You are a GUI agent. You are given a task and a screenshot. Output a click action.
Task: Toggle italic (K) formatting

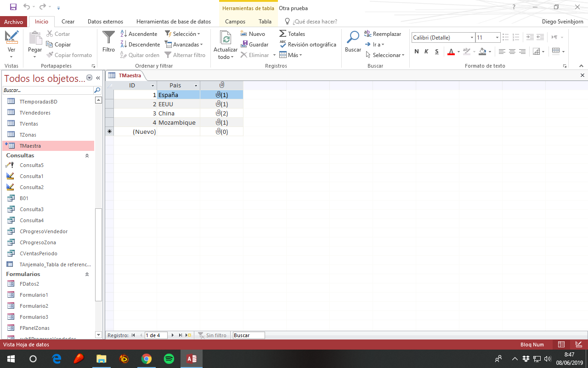click(x=427, y=52)
